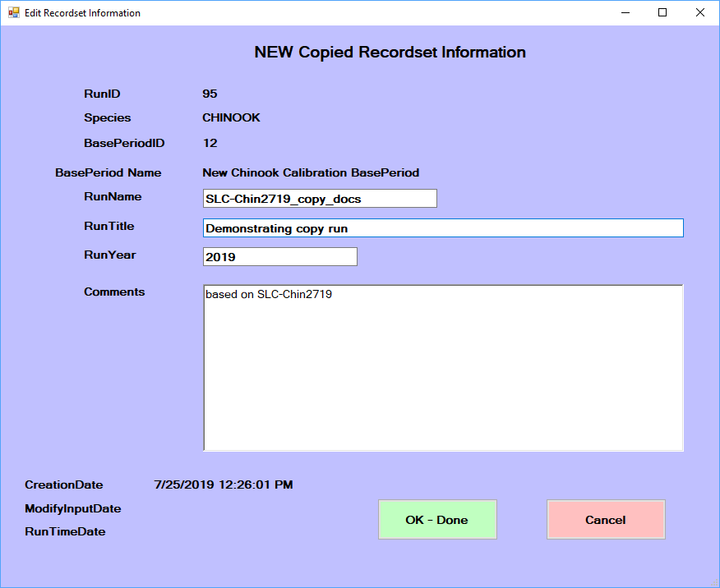Select the RunID value 95
Viewport: 720px width, 588px height.
[x=210, y=94]
